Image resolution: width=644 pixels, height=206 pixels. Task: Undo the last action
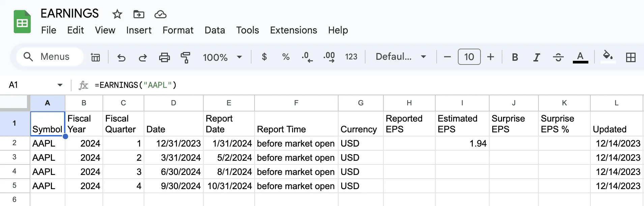click(121, 57)
